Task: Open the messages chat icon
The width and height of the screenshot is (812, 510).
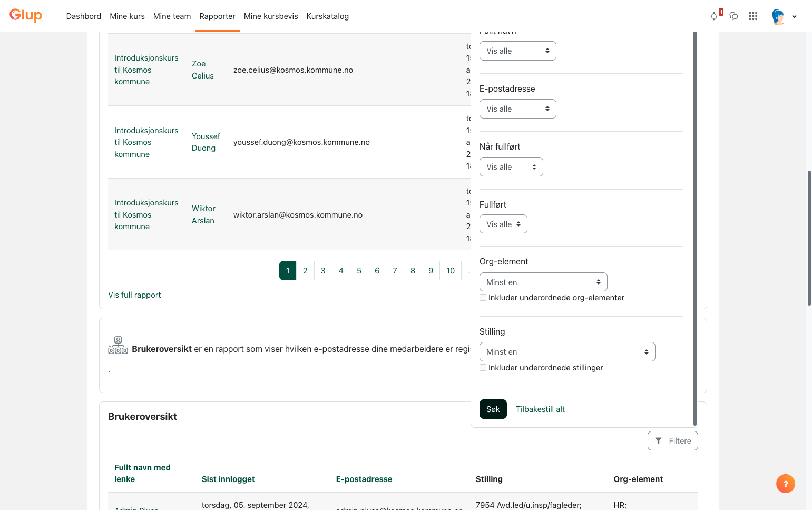Action: tap(733, 16)
